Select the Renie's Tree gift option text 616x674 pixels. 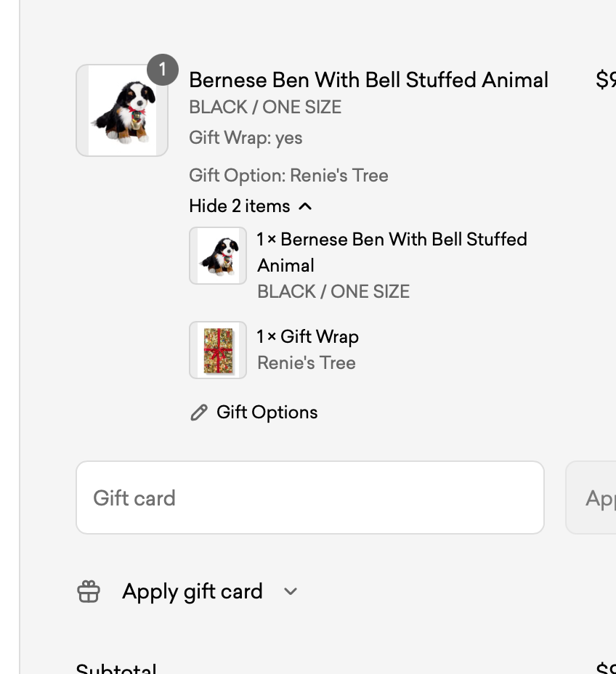(288, 175)
